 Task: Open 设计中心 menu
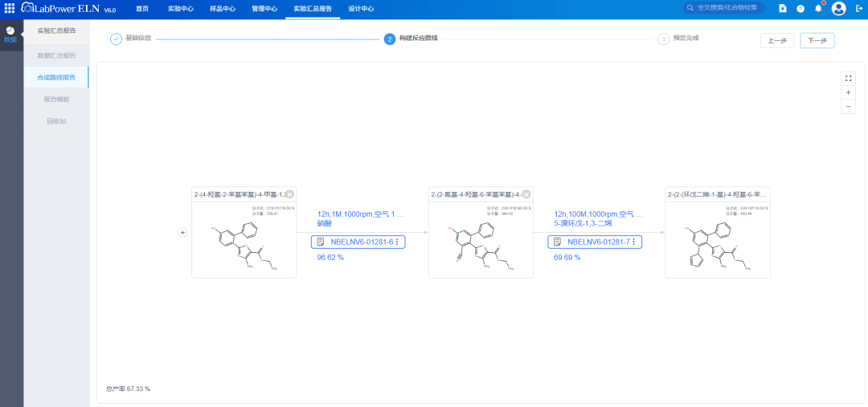tap(361, 9)
